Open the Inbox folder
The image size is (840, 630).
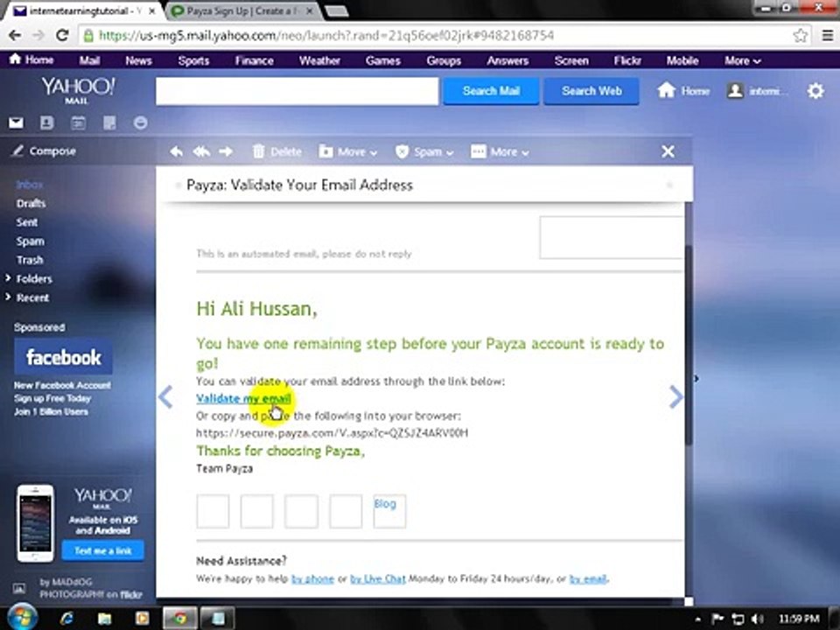pyautogui.click(x=30, y=185)
